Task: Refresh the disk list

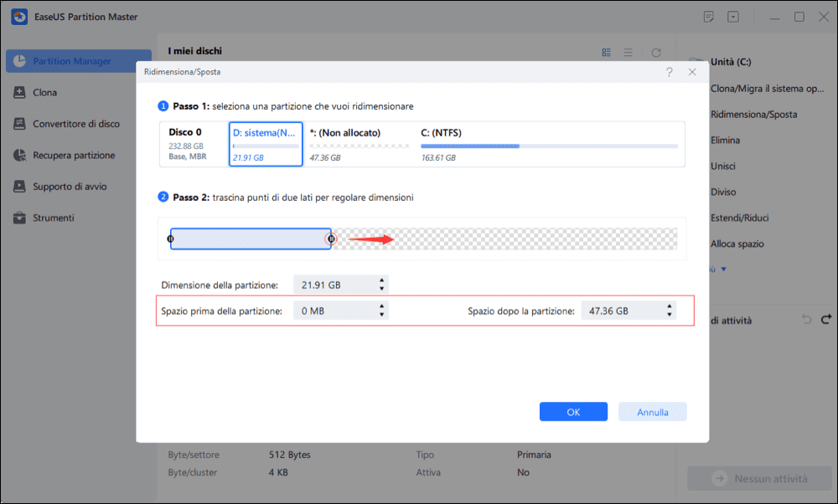Action: coord(656,52)
